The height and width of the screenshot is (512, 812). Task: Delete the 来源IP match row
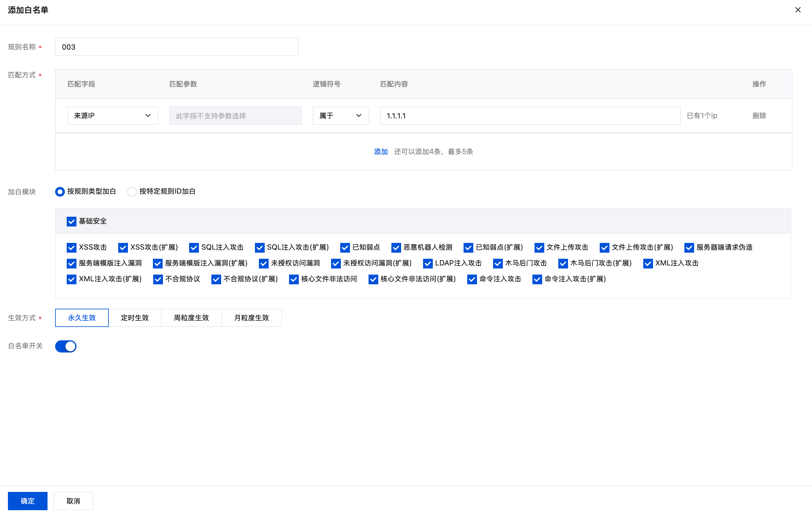[759, 116]
